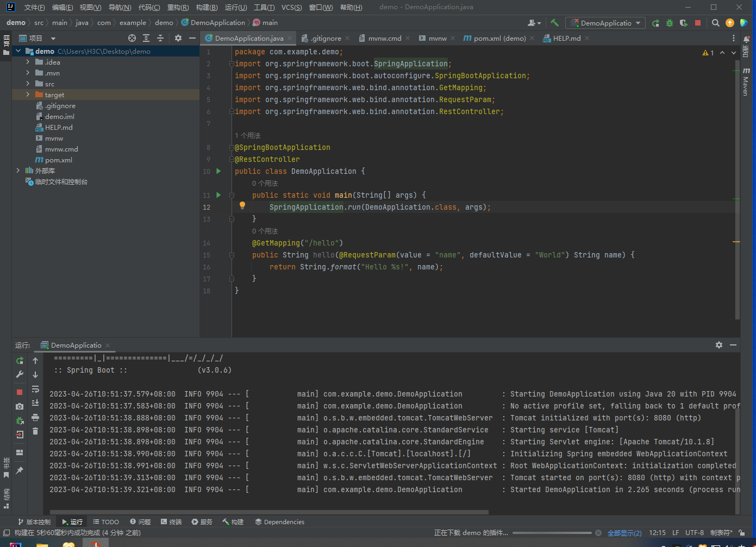This screenshot has height=547, width=756.
Task: Open the DemoApplicatio run configuration dropdown
Action: click(606, 23)
